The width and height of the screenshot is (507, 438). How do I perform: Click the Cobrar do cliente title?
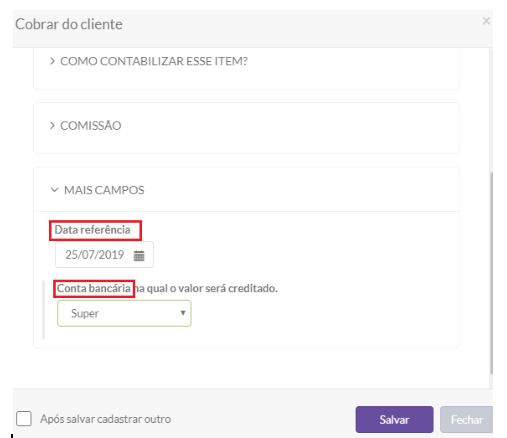69,24
